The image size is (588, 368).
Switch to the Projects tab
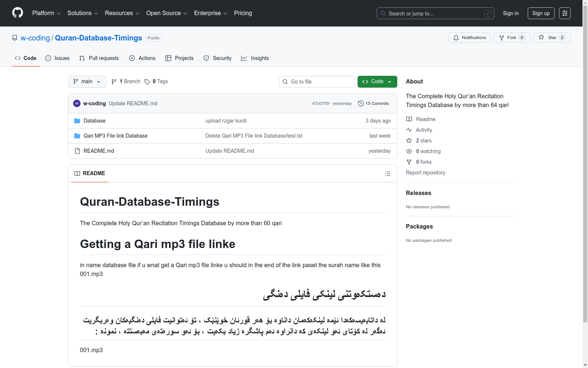(x=179, y=58)
